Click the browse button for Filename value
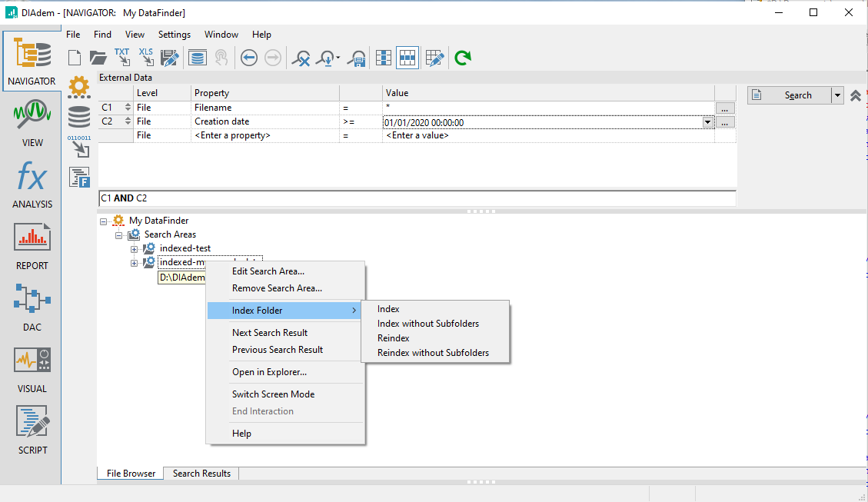 [725, 108]
